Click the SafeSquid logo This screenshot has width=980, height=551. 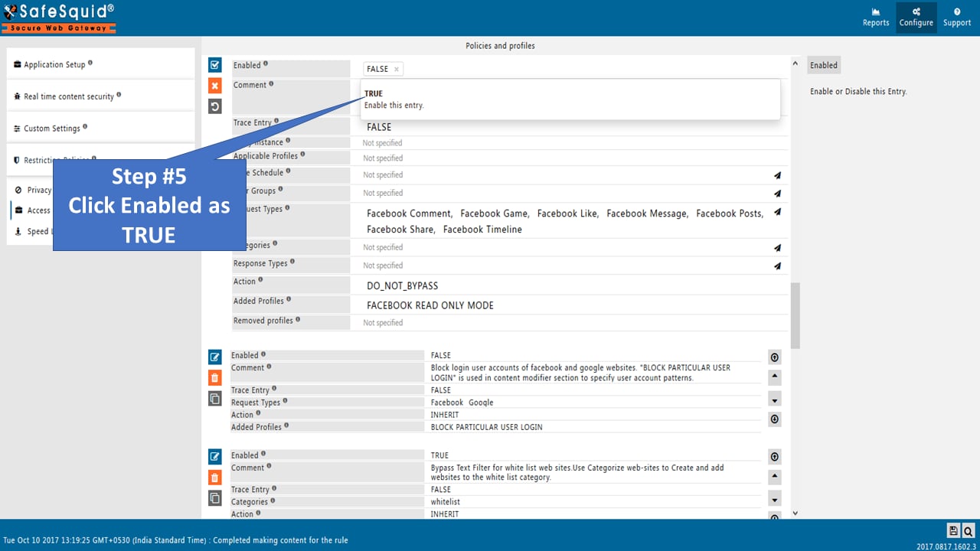coord(59,18)
